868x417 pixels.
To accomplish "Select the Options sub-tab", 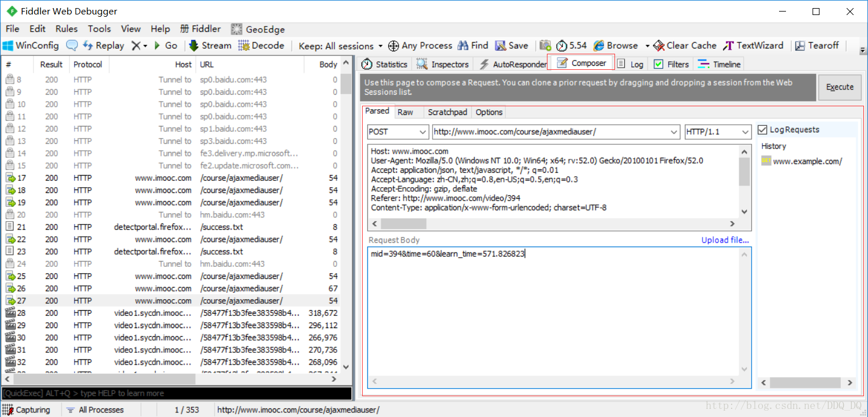I will [489, 112].
